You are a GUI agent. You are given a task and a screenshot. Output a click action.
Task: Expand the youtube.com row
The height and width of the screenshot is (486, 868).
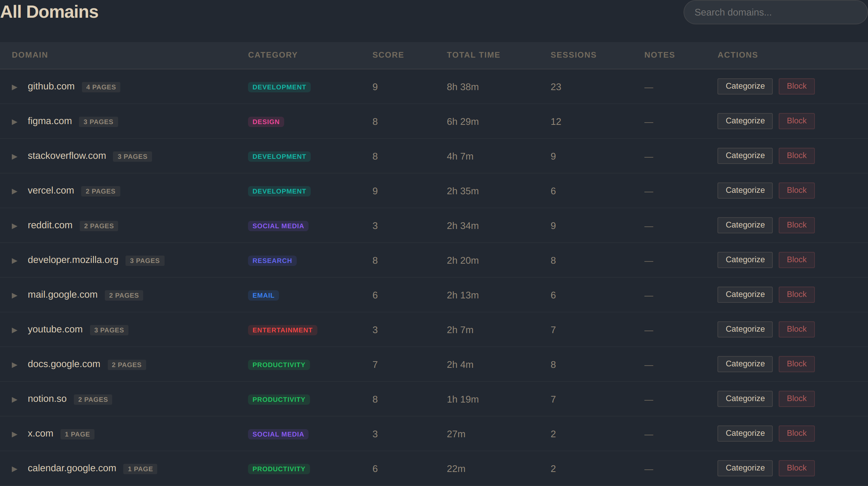pos(14,330)
